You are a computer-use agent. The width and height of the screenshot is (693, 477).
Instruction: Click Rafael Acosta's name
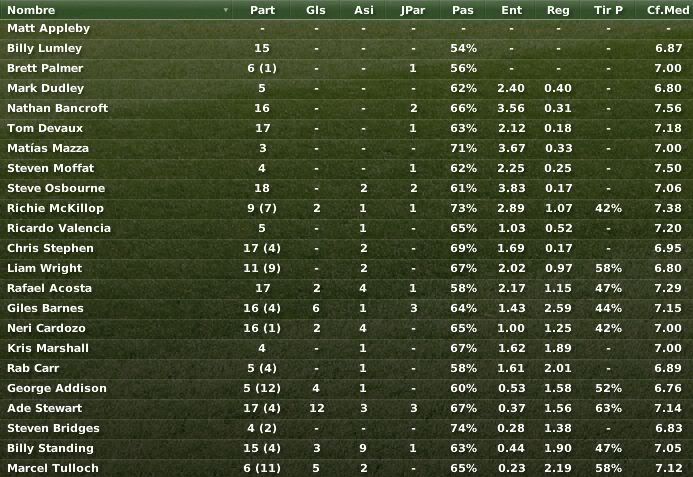[50, 288]
